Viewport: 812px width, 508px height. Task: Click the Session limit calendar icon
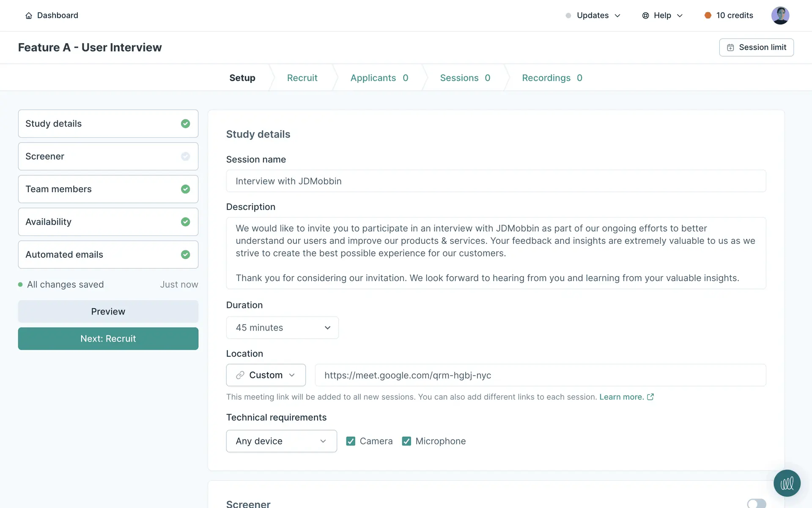[730, 47]
